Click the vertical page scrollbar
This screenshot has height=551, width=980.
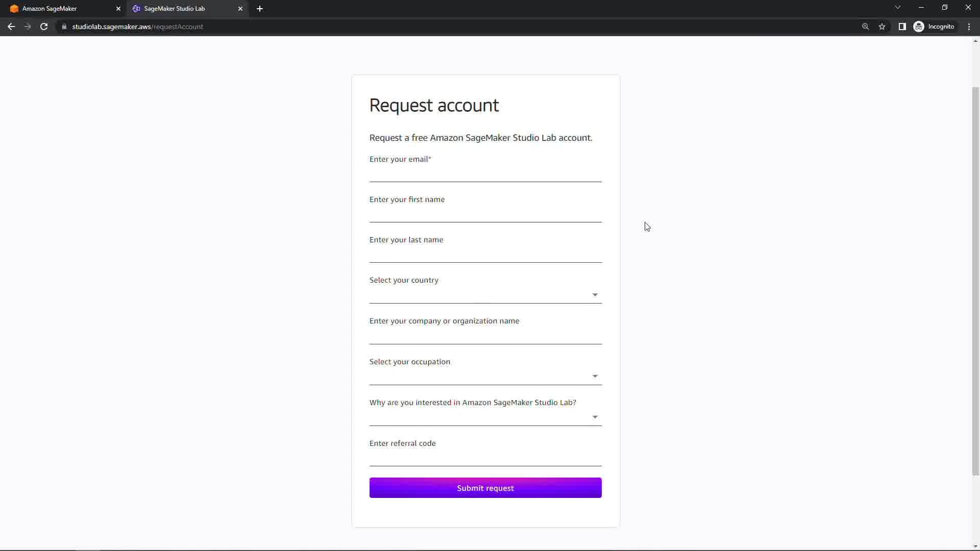point(975,281)
